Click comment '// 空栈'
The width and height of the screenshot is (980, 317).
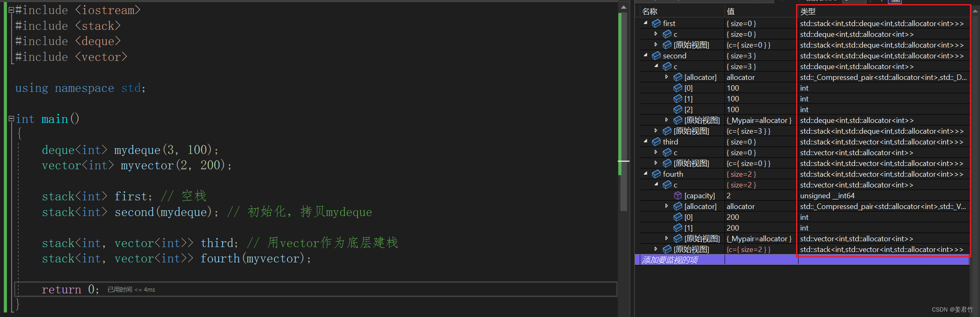184,196
